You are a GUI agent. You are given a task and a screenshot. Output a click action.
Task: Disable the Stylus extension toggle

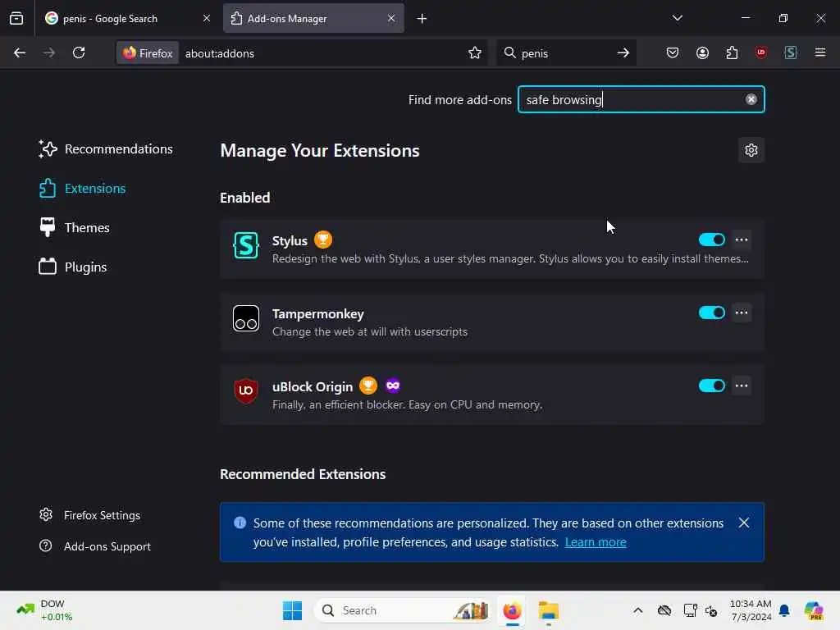point(711,240)
